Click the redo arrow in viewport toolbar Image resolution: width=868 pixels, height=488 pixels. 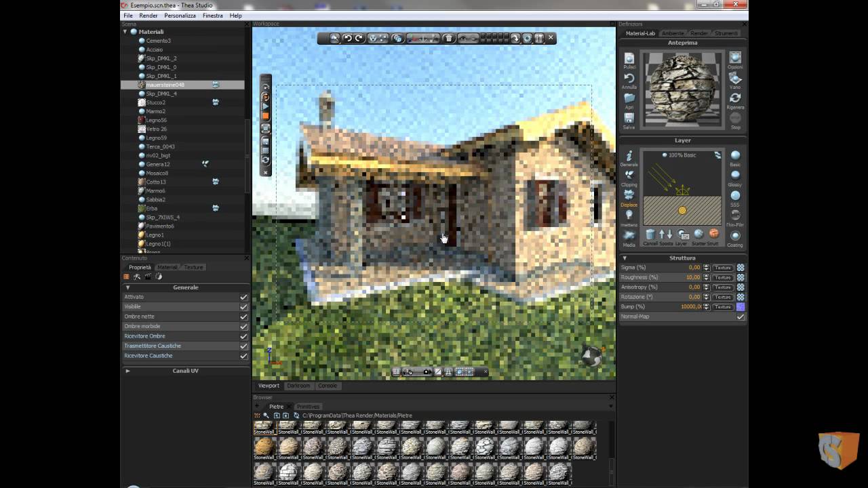359,39
